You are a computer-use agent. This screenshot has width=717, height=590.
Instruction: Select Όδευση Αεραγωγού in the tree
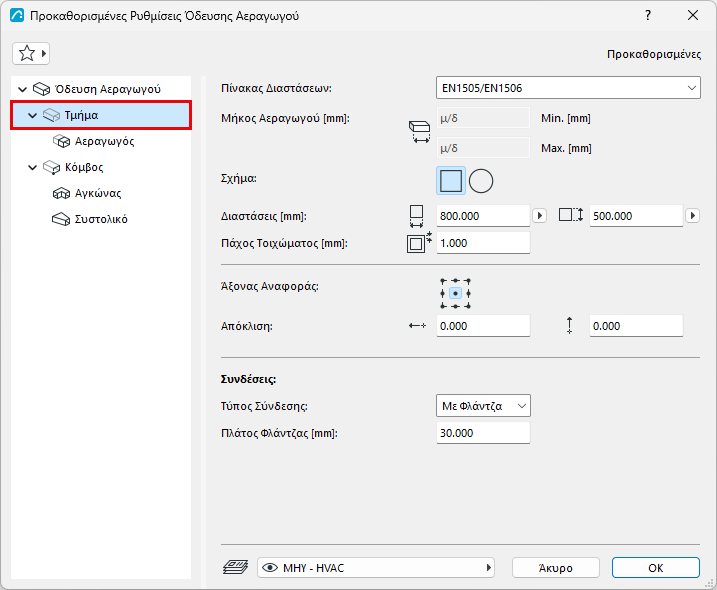coord(107,89)
